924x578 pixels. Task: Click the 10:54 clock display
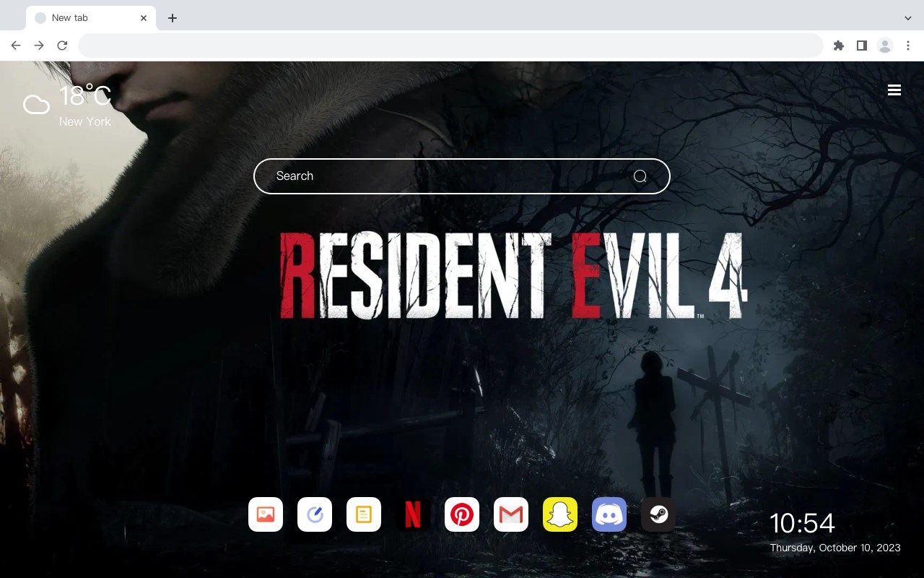tap(802, 523)
